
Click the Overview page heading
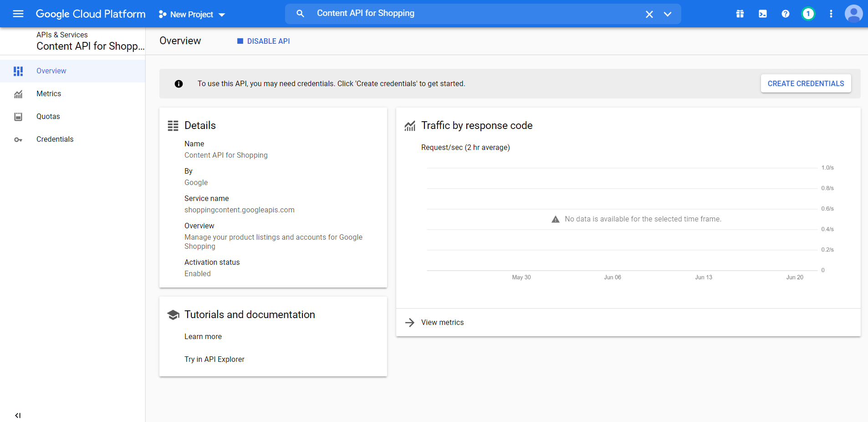(180, 41)
